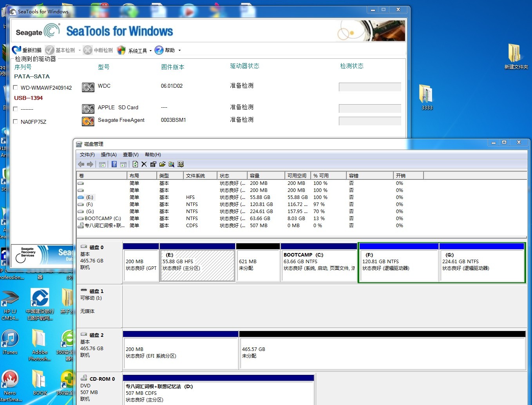The height and width of the screenshot is (405, 532).
Task: Click the 容量 column header
Action: (266, 175)
